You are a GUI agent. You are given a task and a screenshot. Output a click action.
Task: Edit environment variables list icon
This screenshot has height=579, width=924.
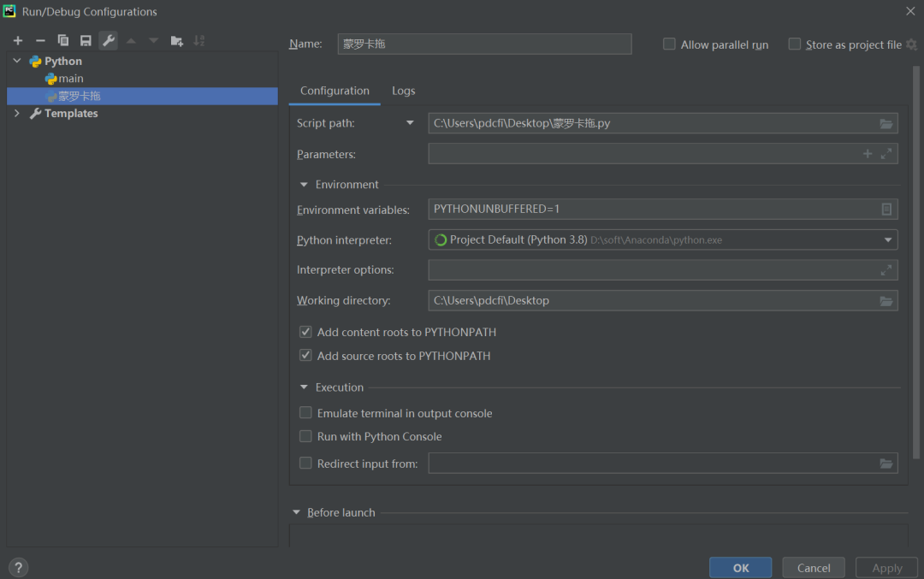[886, 209]
